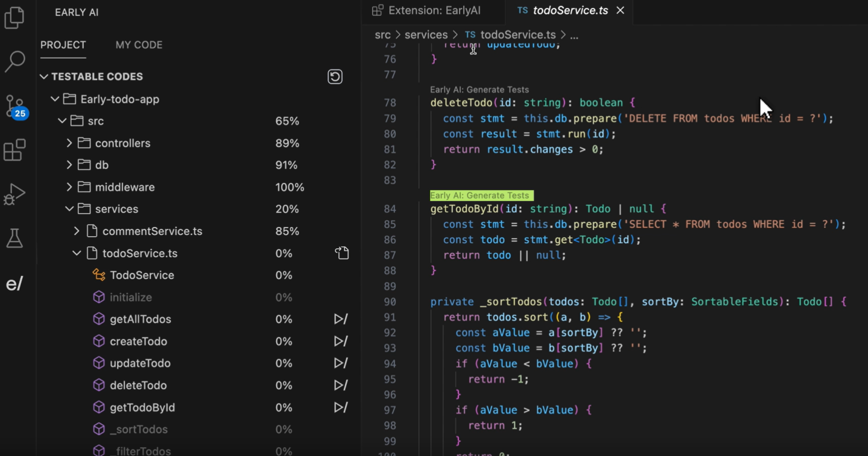Switch to the MY CODE tab

click(139, 45)
